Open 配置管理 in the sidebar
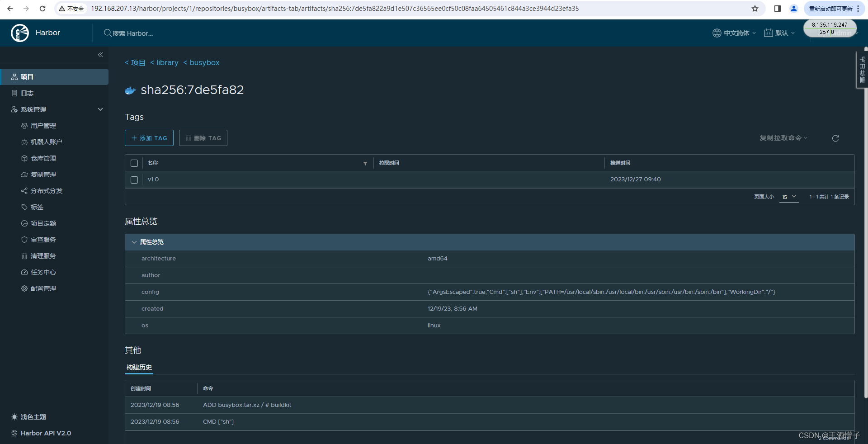 43,288
